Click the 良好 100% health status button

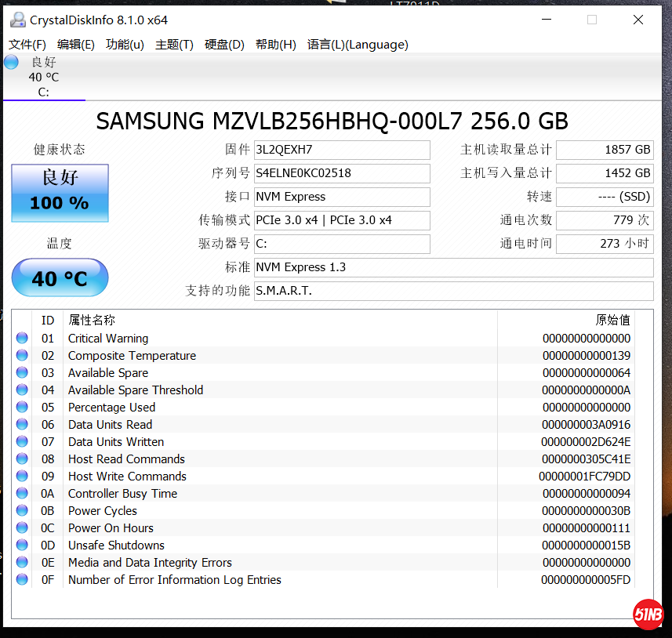pos(60,192)
